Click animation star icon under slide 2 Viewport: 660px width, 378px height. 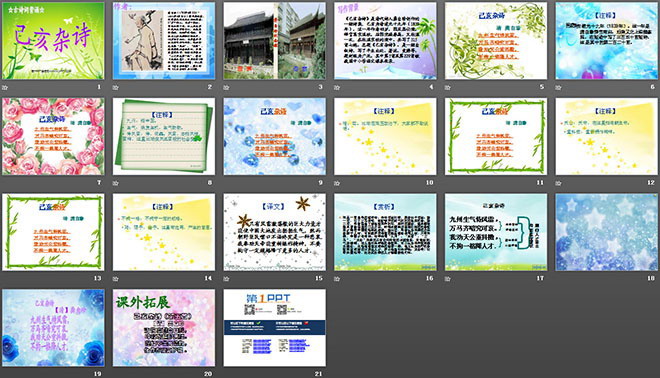point(116,87)
